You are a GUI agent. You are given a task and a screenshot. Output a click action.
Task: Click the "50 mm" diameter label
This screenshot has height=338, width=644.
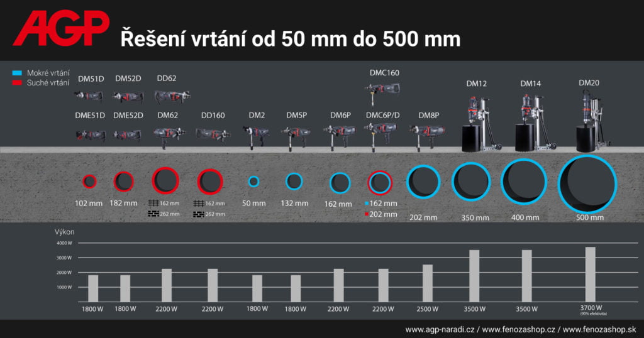point(254,203)
